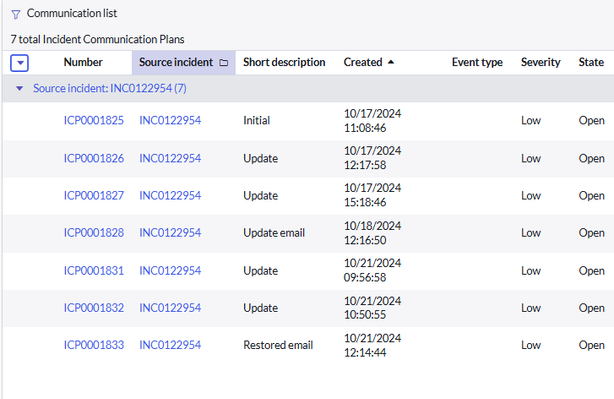The image size is (614, 399).
Task: Click the State column header
Action: (591, 62)
